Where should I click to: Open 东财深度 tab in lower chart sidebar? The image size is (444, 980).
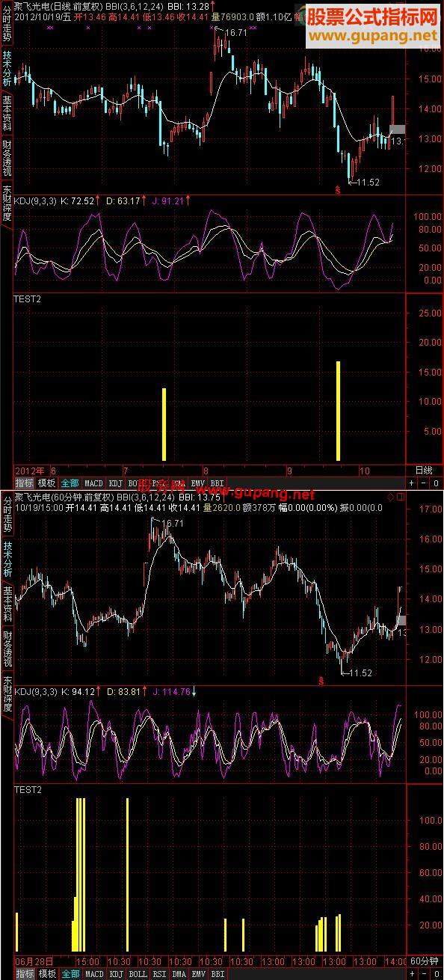click(7, 693)
